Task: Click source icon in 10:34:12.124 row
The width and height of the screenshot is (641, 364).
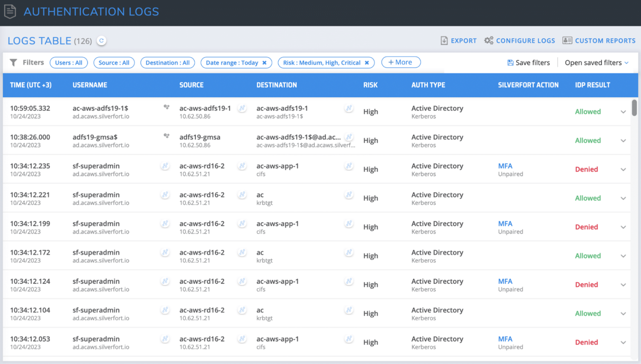Action: coord(242,281)
